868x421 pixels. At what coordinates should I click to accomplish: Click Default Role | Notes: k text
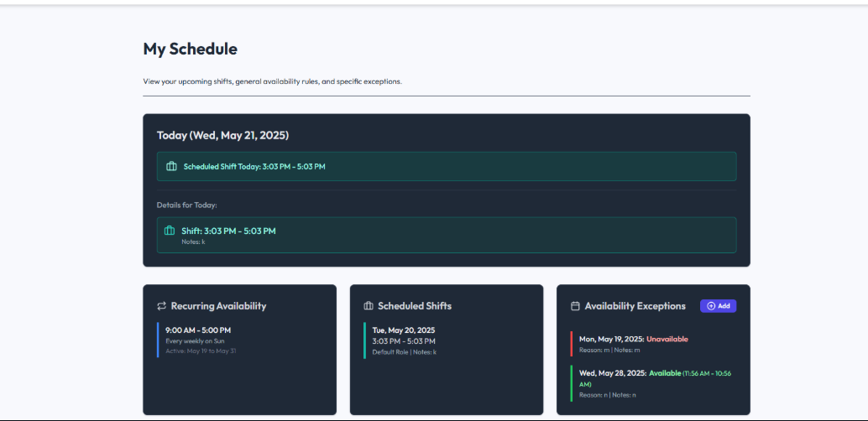(x=404, y=352)
